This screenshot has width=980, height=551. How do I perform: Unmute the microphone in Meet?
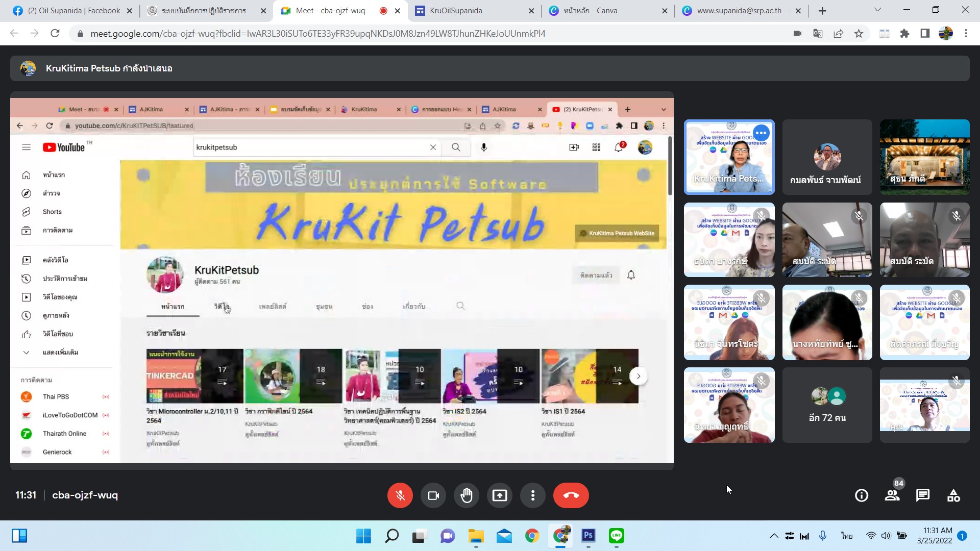point(400,495)
